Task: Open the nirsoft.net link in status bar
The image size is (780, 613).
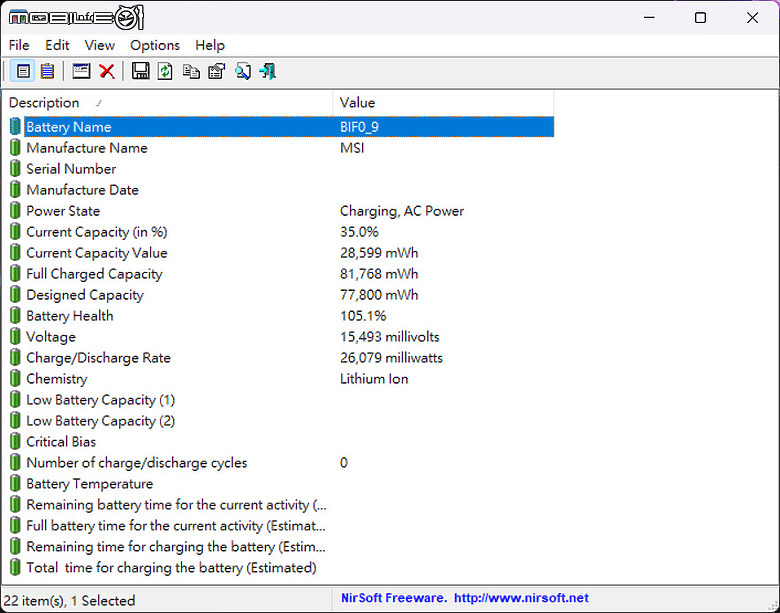Action: 521,598
